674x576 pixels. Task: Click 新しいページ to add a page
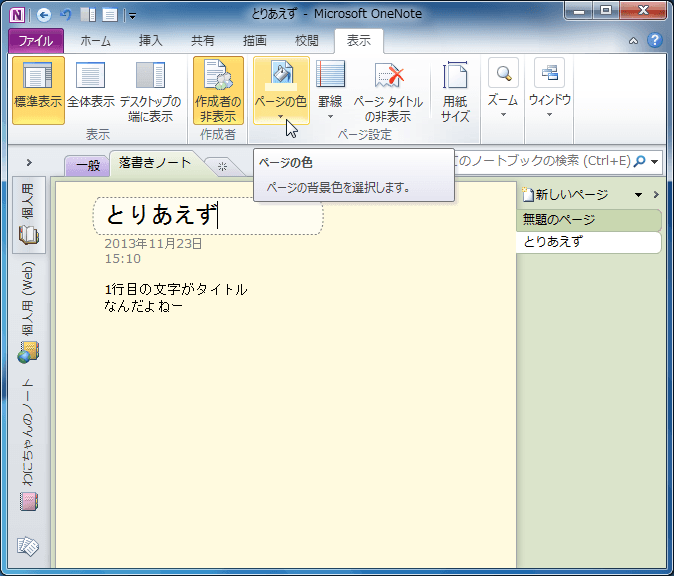coord(565,195)
